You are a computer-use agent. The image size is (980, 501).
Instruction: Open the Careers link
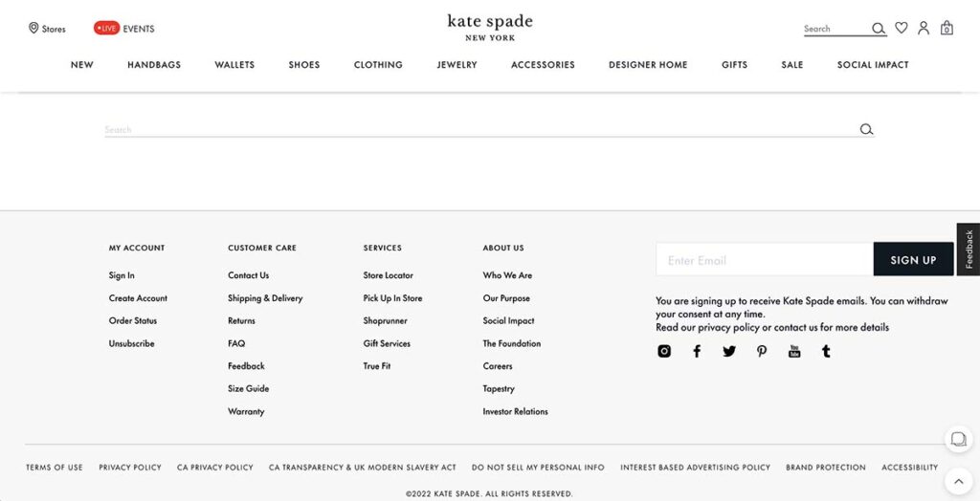coord(498,366)
